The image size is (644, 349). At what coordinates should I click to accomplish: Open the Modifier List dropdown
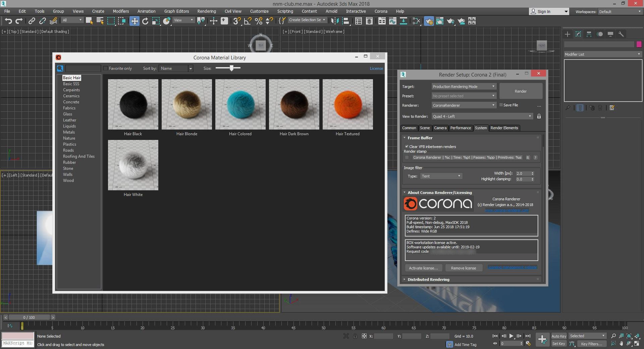click(602, 54)
